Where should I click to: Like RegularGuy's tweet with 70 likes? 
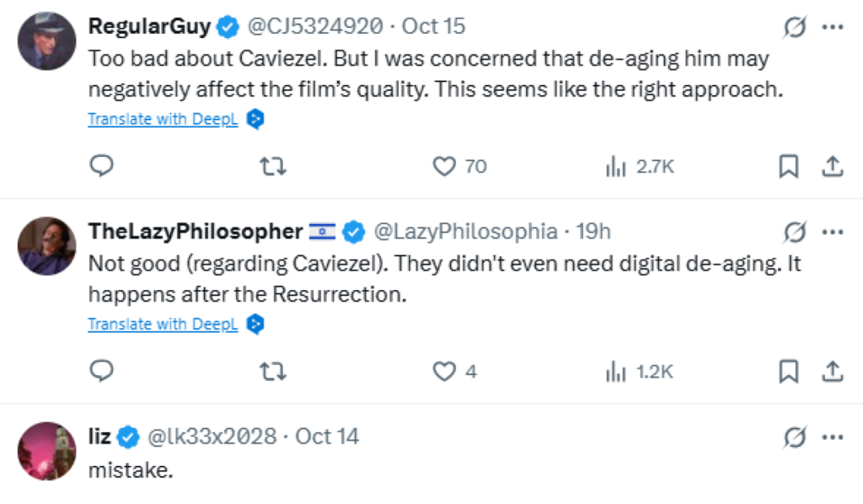pyautogui.click(x=444, y=167)
